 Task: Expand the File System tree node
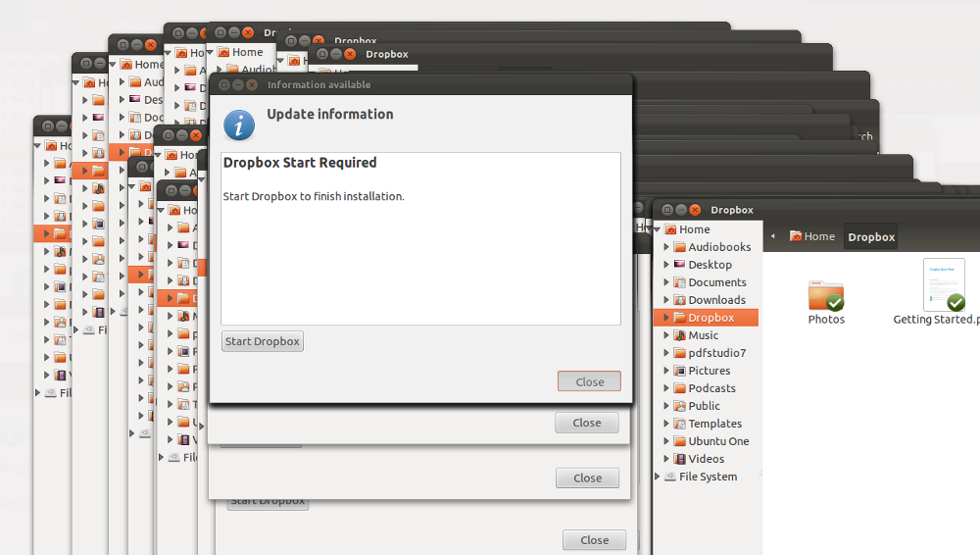[658, 477]
